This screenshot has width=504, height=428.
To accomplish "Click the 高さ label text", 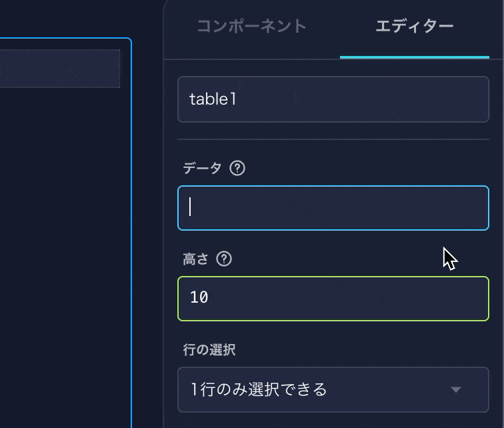I will (195, 259).
